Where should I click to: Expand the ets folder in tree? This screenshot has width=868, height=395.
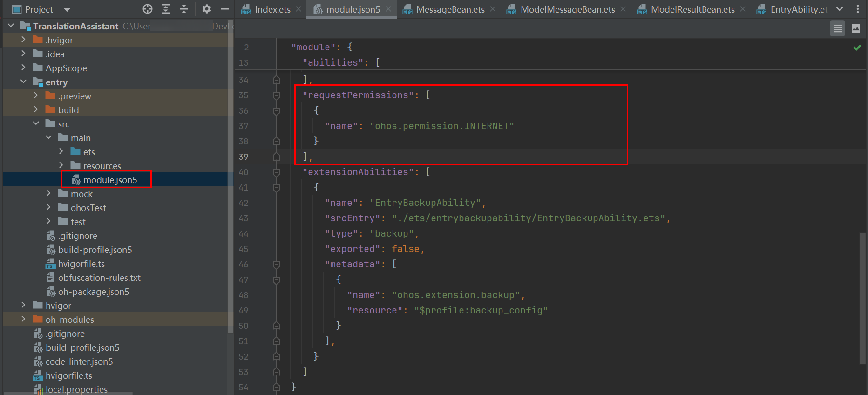pyautogui.click(x=61, y=151)
